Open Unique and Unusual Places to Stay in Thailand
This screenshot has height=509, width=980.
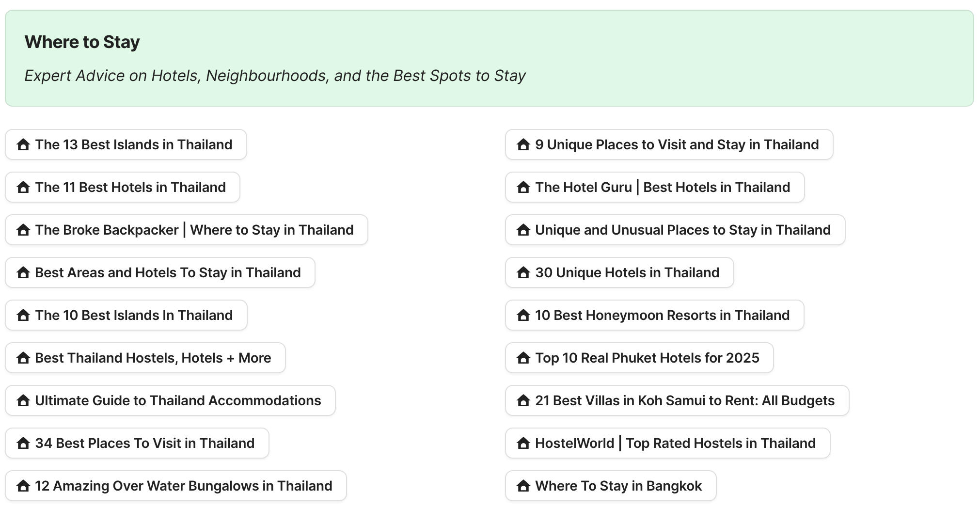tap(682, 230)
